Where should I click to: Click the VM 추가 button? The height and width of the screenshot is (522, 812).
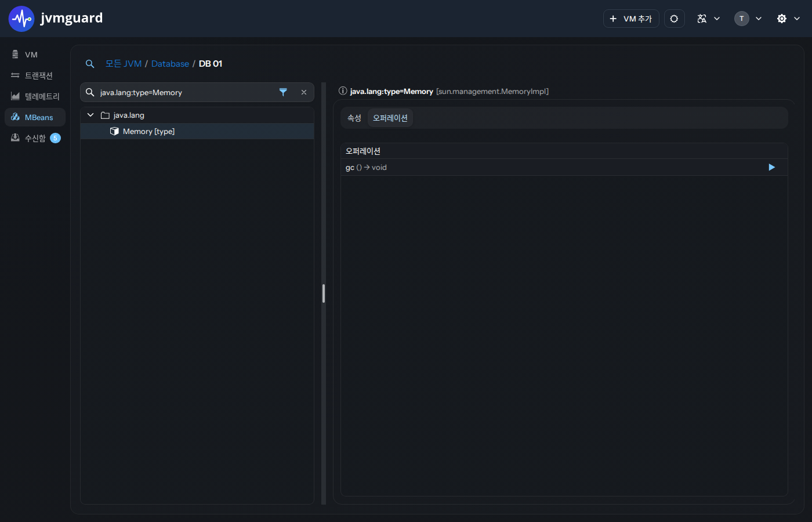tap(631, 19)
